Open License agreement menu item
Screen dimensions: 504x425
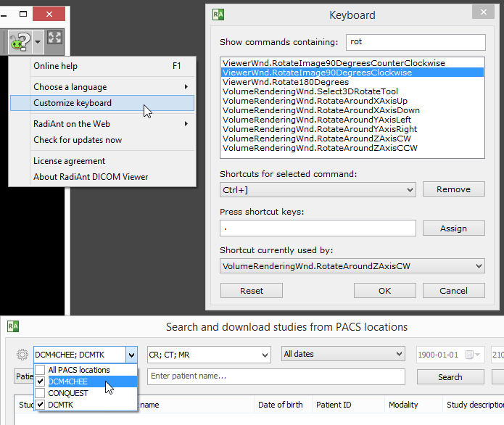(x=102, y=161)
